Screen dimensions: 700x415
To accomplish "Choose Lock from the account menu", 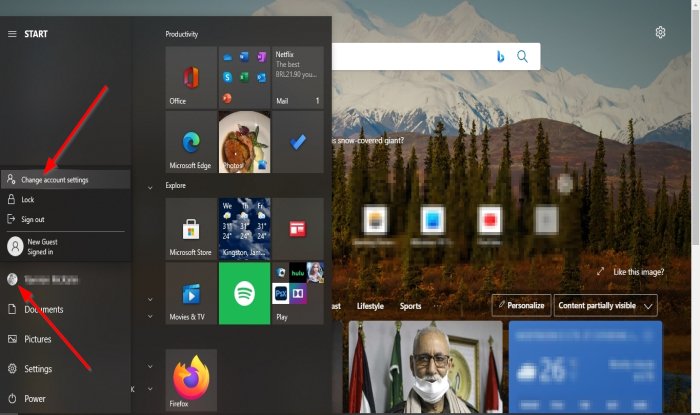I will coord(28,200).
